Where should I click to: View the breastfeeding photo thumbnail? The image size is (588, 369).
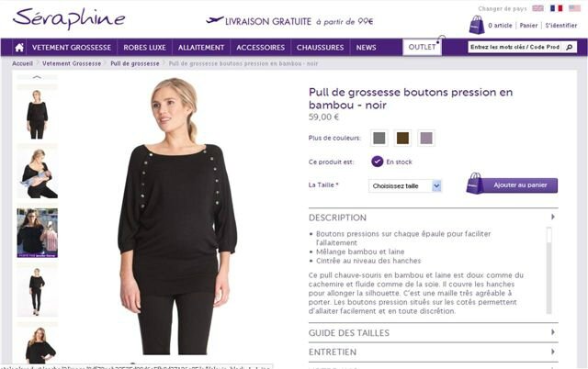[x=38, y=173]
